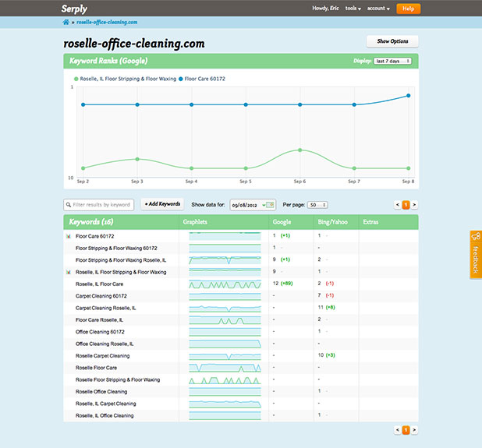Click Add Keywords button
Viewport: 482px width, 448px height.
tap(162, 204)
